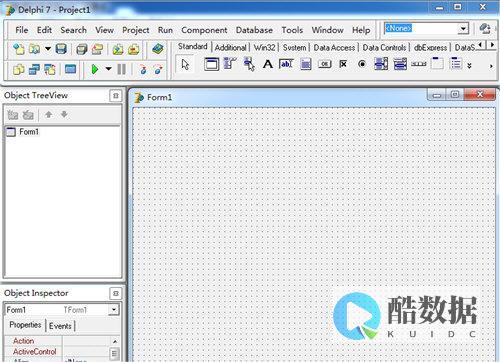Switch to the Events tab in Object Inspector
The height and width of the screenshot is (362, 500).
pos(60,326)
